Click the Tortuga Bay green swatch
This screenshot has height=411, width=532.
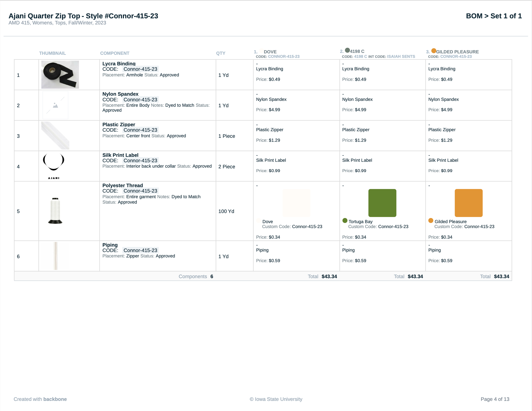pos(383,203)
